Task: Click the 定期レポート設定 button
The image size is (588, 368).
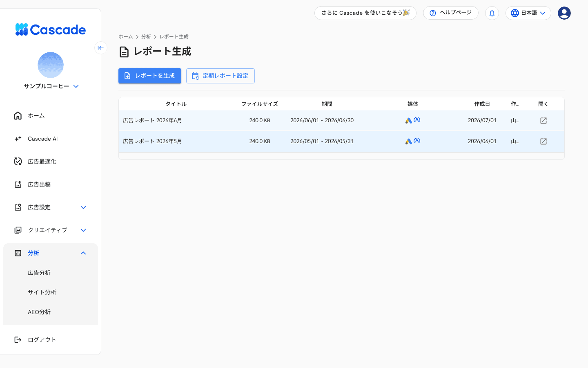Action: [x=220, y=76]
